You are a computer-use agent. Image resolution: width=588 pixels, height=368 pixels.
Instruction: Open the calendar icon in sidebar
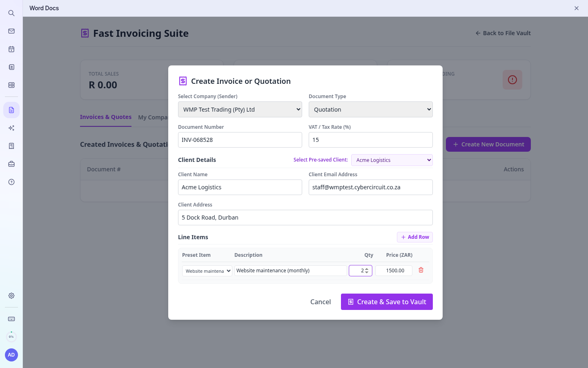click(11, 49)
